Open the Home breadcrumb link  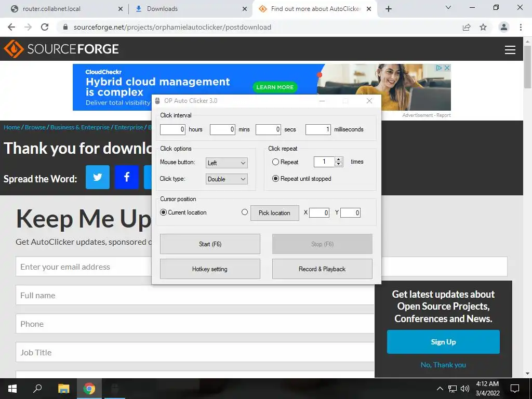12,127
